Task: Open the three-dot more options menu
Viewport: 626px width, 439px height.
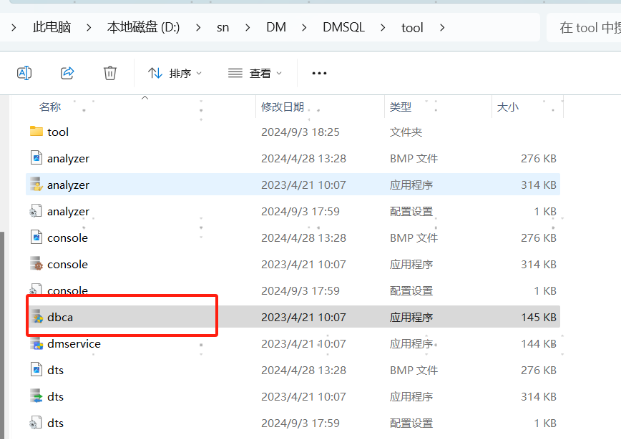Action: click(x=319, y=73)
